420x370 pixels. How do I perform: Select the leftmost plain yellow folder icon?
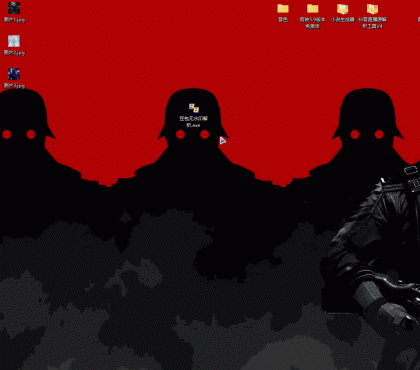click(x=283, y=8)
